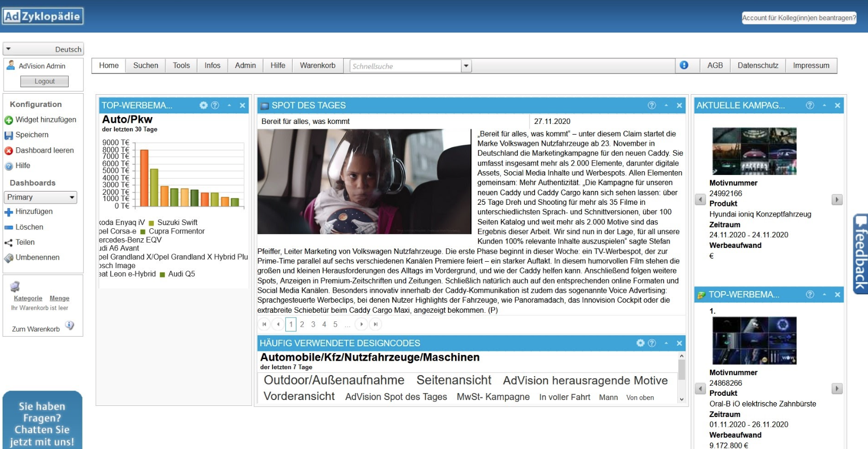
Task: Open the Deutsch language dropdown
Action: pos(43,49)
